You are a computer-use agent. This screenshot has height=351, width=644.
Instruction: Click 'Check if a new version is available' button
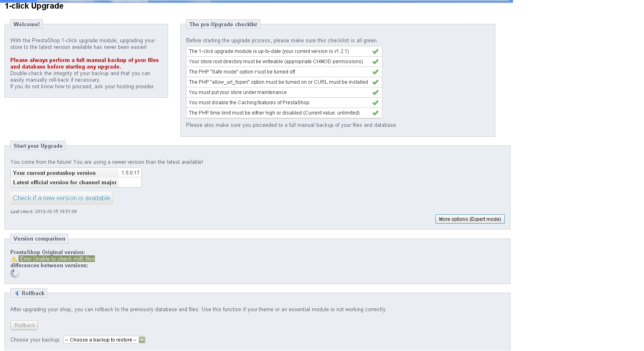point(62,198)
